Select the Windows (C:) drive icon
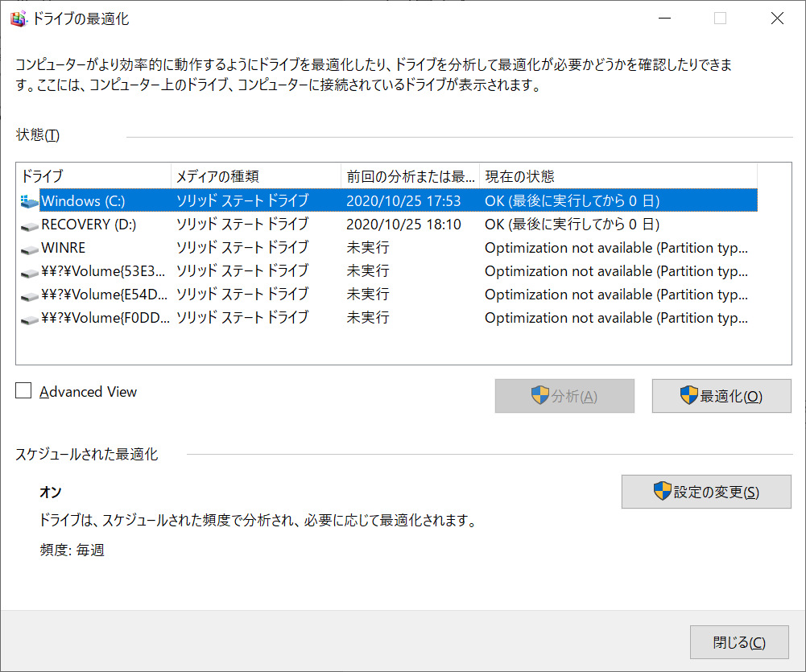The image size is (806, 672). pos(29,201)
